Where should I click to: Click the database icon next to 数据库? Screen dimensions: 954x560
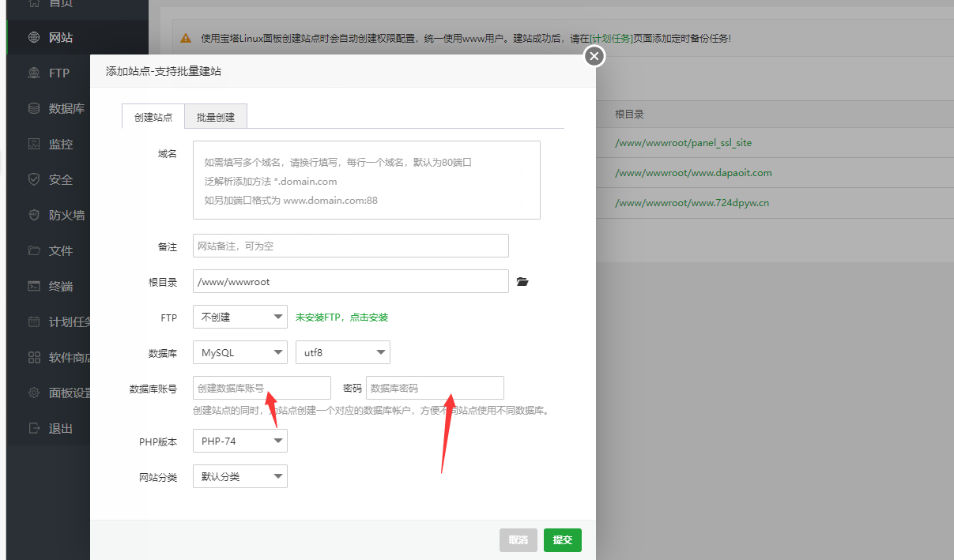click(x=34, y=108)
